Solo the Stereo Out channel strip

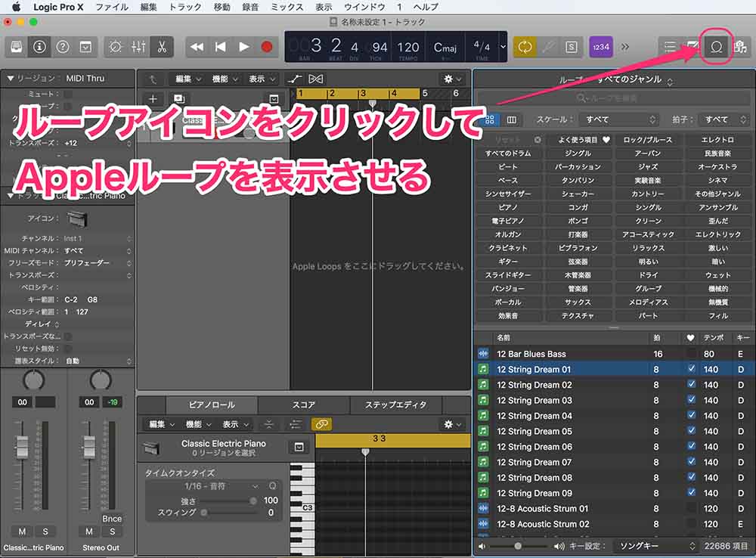point(113,532)
